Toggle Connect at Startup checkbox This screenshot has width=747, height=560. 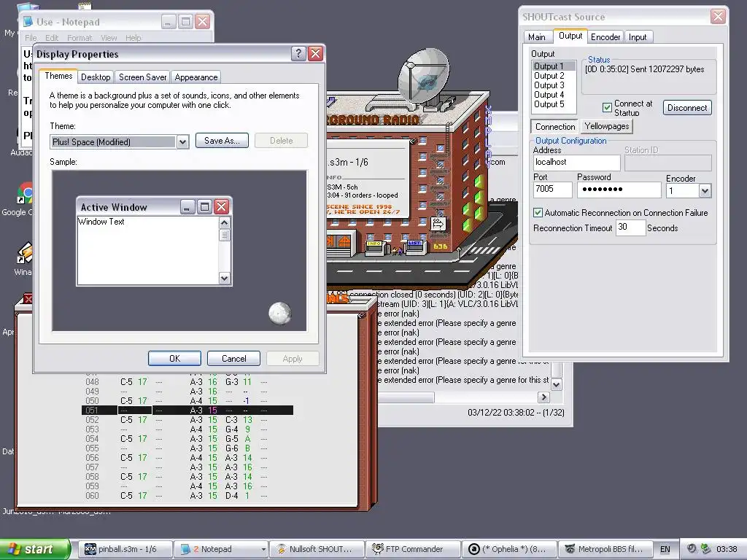click(607, 108)
